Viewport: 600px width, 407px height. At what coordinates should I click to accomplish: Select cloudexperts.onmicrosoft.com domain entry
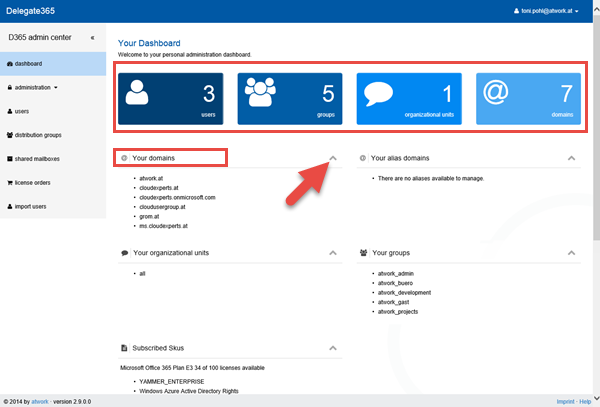click(x=177, y=197)
